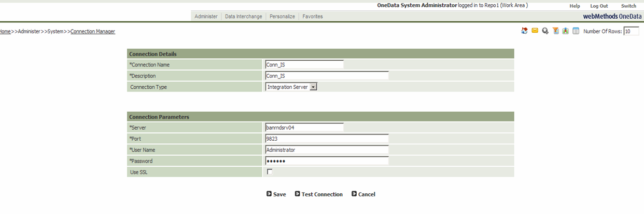Click the Use SSL label
The image size is (644, 214).
(139, 172)
